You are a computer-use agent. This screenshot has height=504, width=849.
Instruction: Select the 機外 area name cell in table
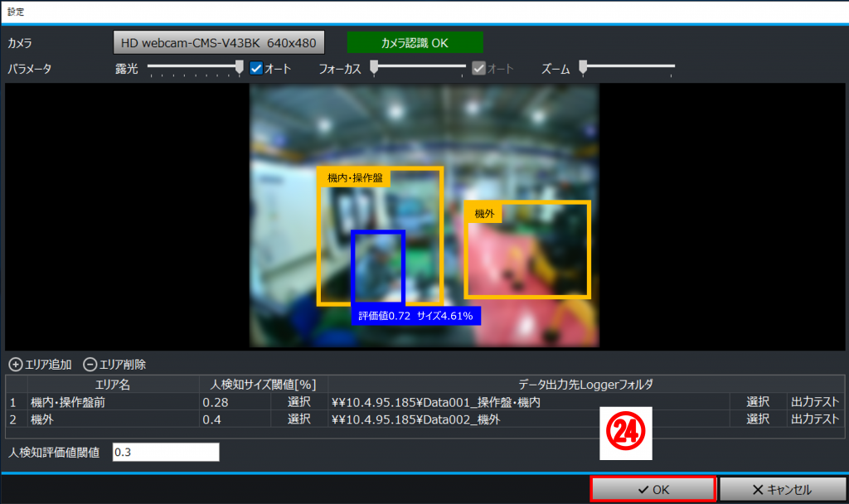[x=113, y=419]
